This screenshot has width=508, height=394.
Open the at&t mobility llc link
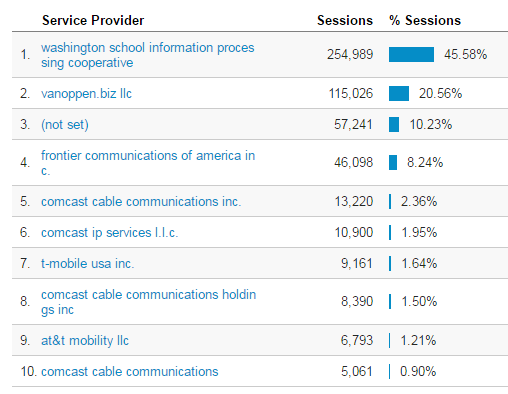coord(85,341)
